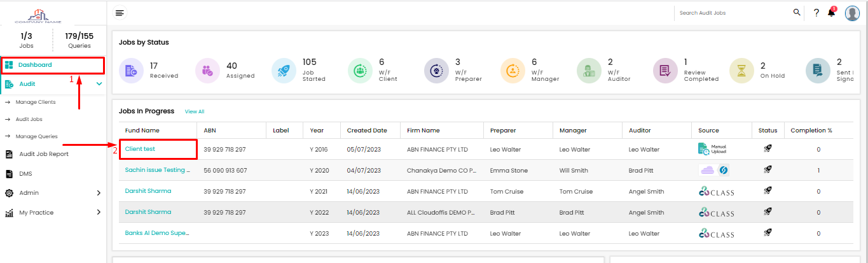The height and width of the screenshot is (263, 868).
Task: Click the W/F Client status icon
Action: 361,70
